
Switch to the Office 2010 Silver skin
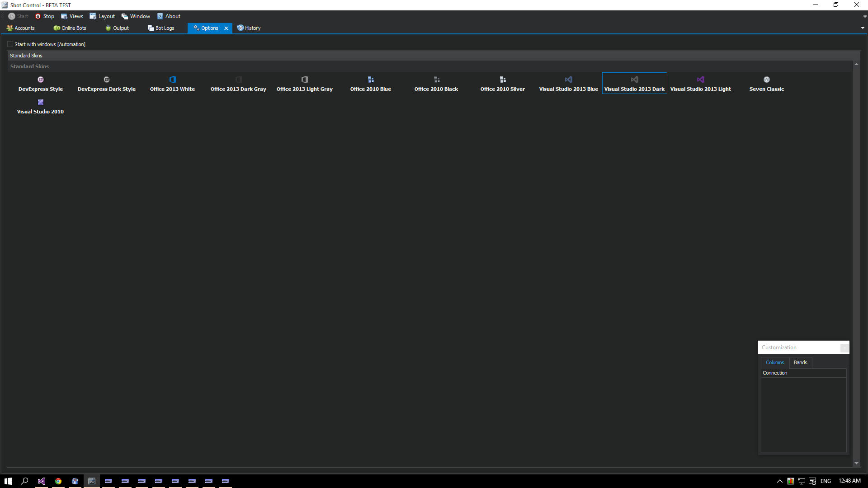click(502, 84)
